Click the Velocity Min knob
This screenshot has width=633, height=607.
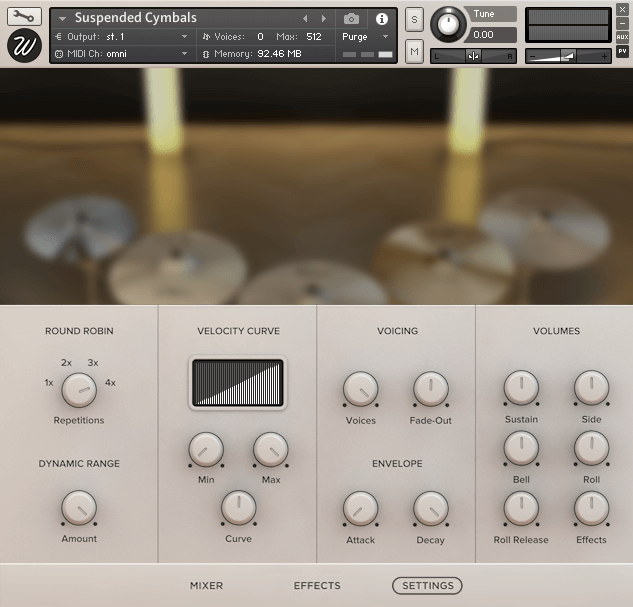tap(206, 450)
